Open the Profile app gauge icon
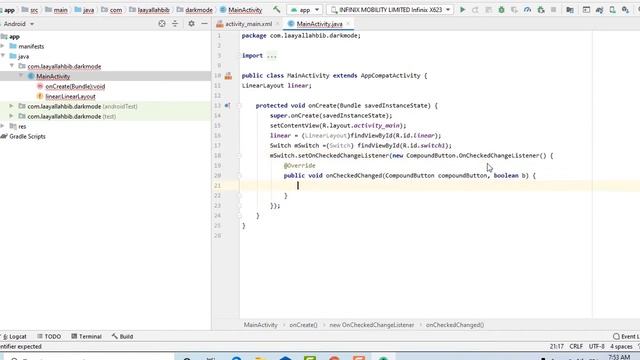The width and height of the screenshot is (640, 360). click(527, 9)
